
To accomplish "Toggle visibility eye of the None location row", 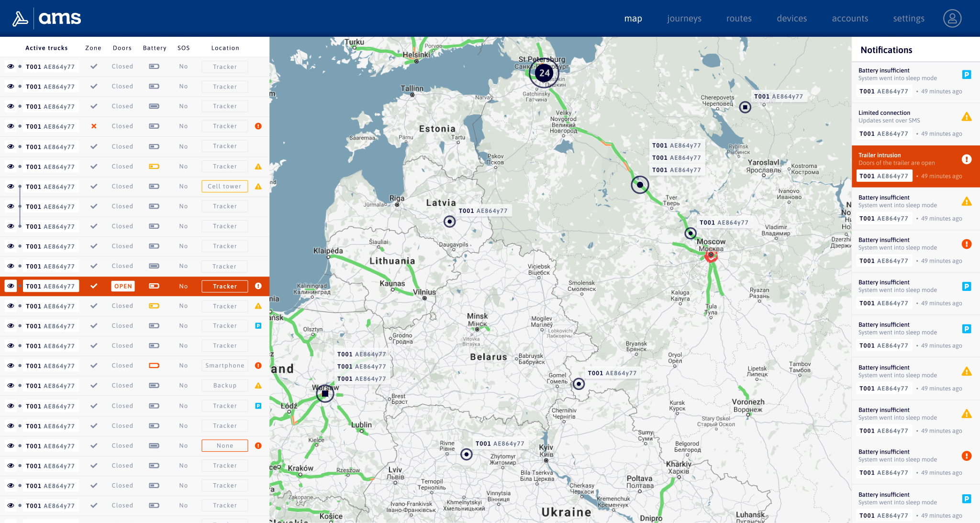I will tap(11, 445).
